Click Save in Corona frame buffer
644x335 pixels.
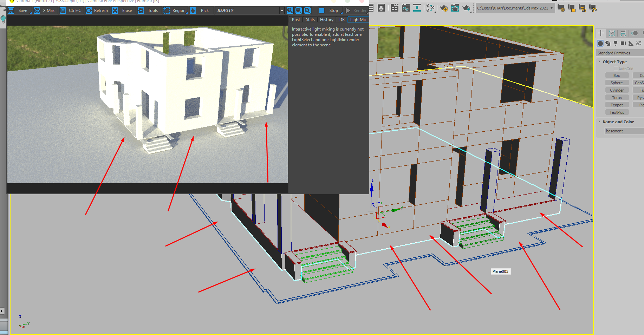19,11
